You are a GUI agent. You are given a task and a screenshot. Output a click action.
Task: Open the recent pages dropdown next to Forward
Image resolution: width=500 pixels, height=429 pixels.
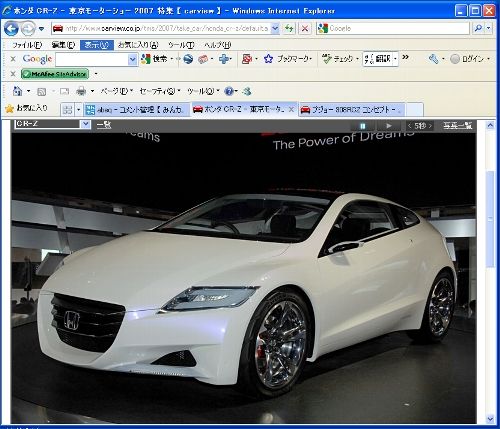[x=41, y=29]
